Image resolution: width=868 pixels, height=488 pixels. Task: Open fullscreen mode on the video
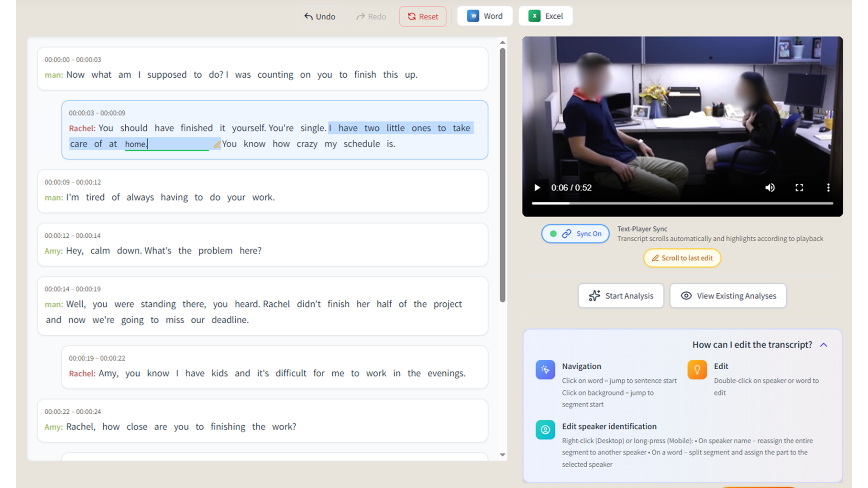click(x=799, y=187)
